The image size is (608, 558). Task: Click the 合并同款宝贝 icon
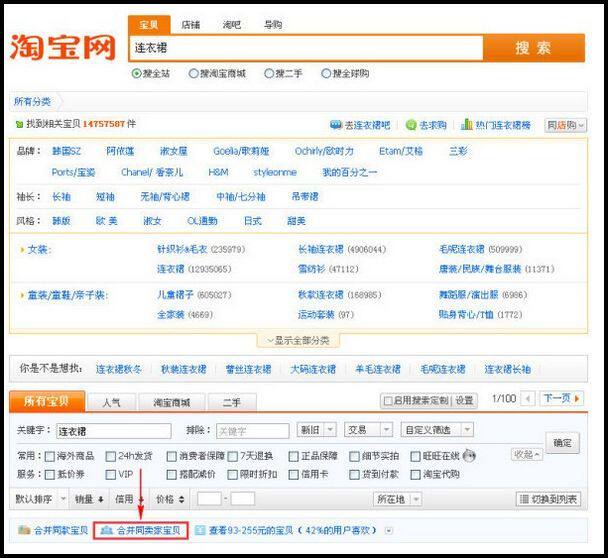pos(24,530)
